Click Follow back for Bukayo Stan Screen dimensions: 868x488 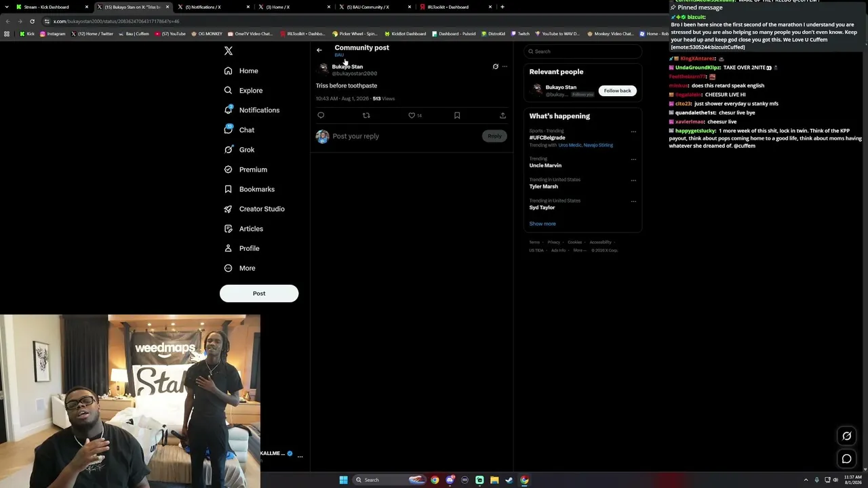[x=617, y=90]
